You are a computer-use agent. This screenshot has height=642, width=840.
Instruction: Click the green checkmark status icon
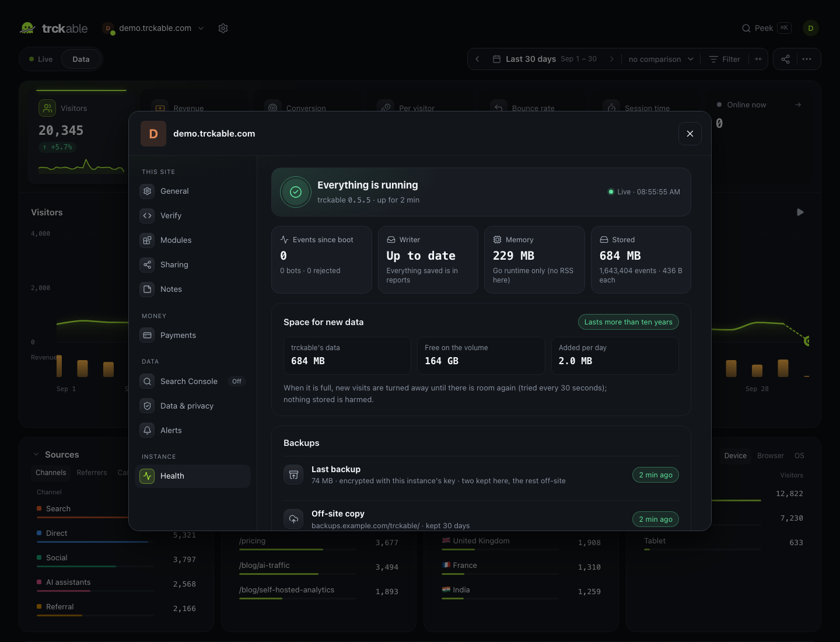(x=296, y=192)
